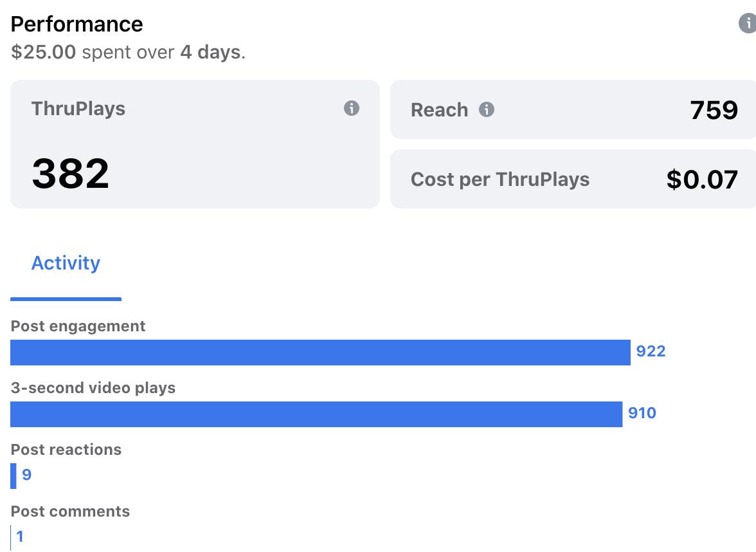756x552 pixels.
Task: Select the 3-second video plays bar
Action: [x=316, y=414]
